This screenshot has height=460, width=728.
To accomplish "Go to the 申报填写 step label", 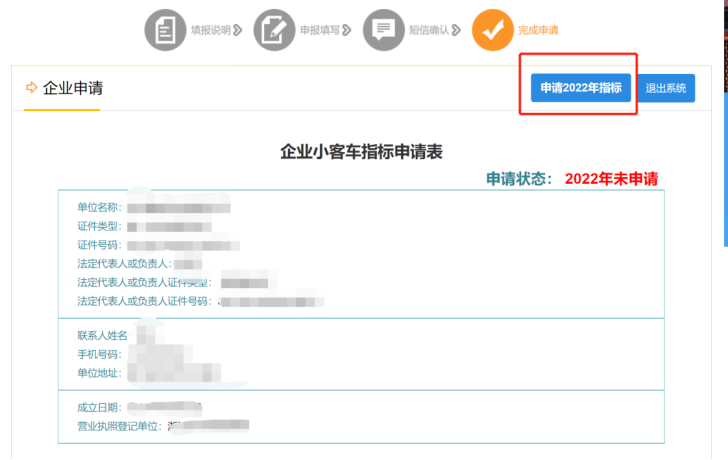I will pos(319,30).
